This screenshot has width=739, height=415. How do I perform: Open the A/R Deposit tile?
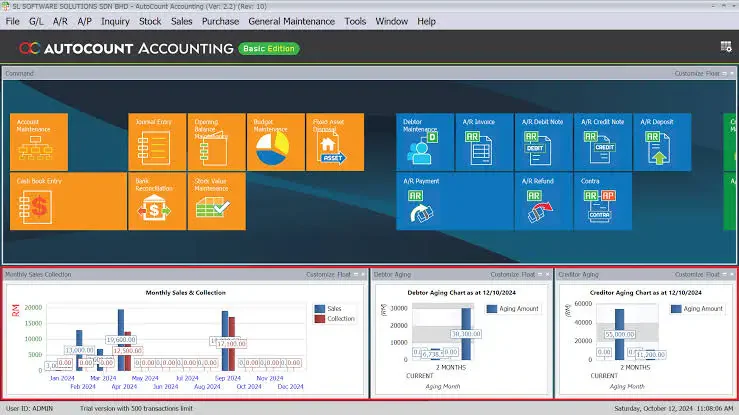[662, 142]
